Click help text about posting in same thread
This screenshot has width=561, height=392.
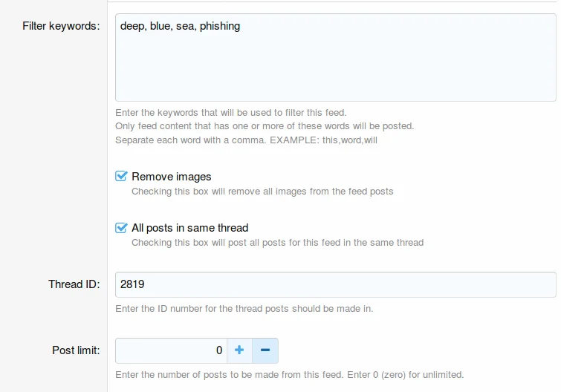tap(278, 243)
